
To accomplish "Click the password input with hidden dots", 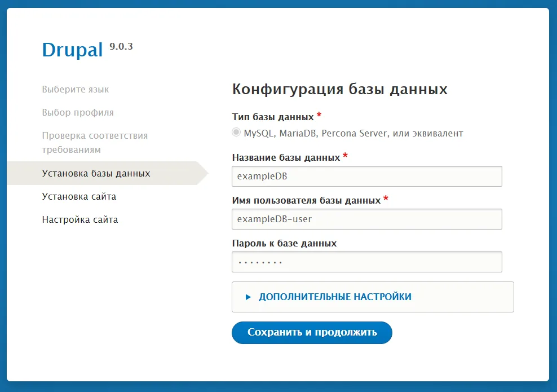I will pos(366,262).
